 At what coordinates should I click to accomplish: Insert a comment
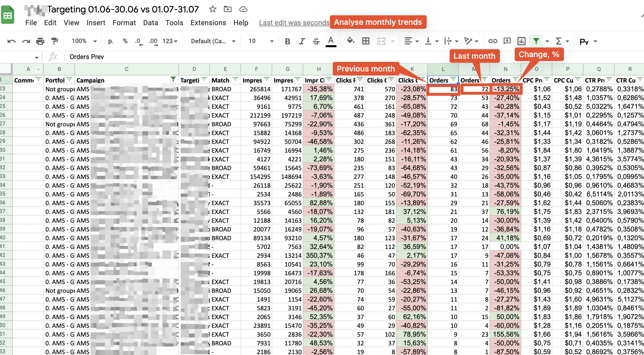[x=507, y=41]
